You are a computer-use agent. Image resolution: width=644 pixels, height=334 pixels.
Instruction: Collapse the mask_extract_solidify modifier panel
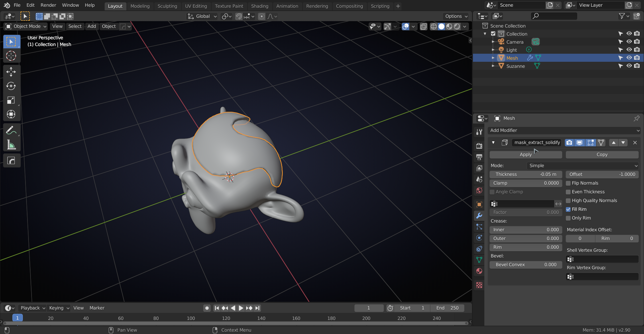tap(493, 143)
